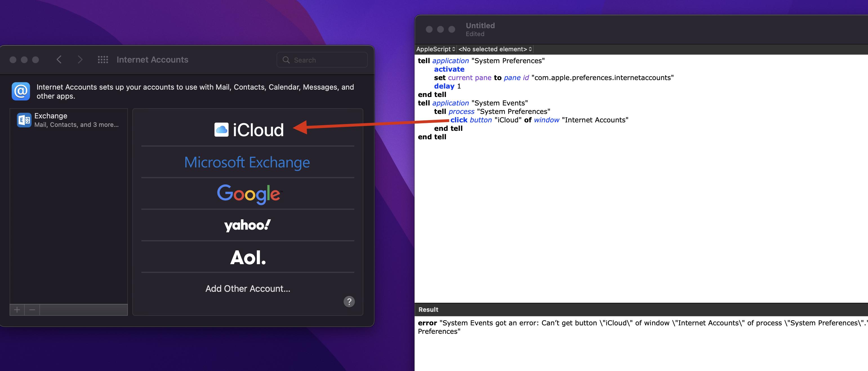
Task: Open the No selected element dropdown
Action: [495, 49]
